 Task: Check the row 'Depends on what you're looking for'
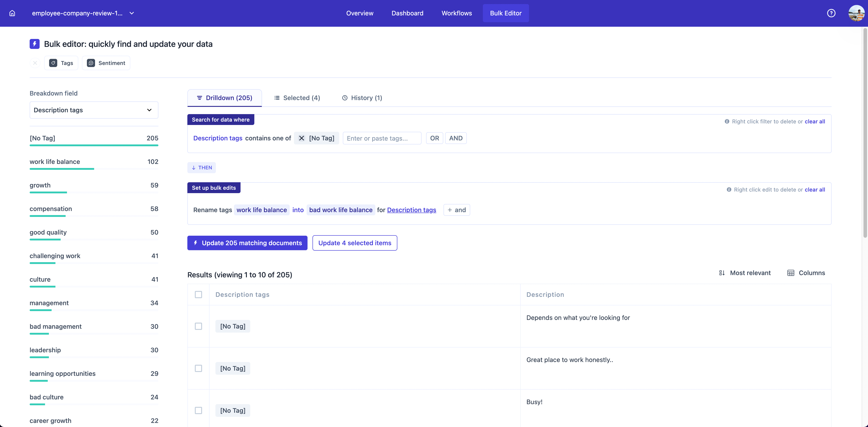point(198,326)
